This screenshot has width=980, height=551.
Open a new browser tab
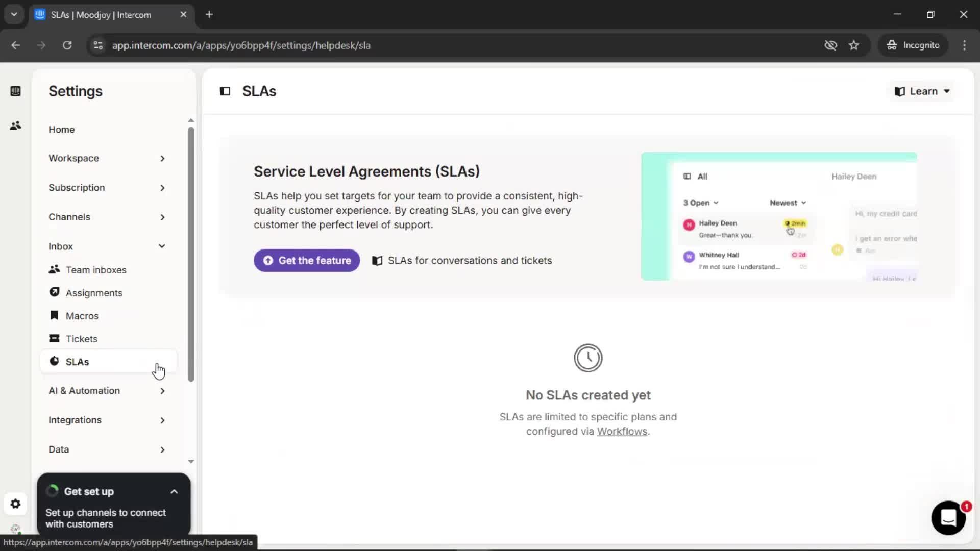tap(209, 15)
